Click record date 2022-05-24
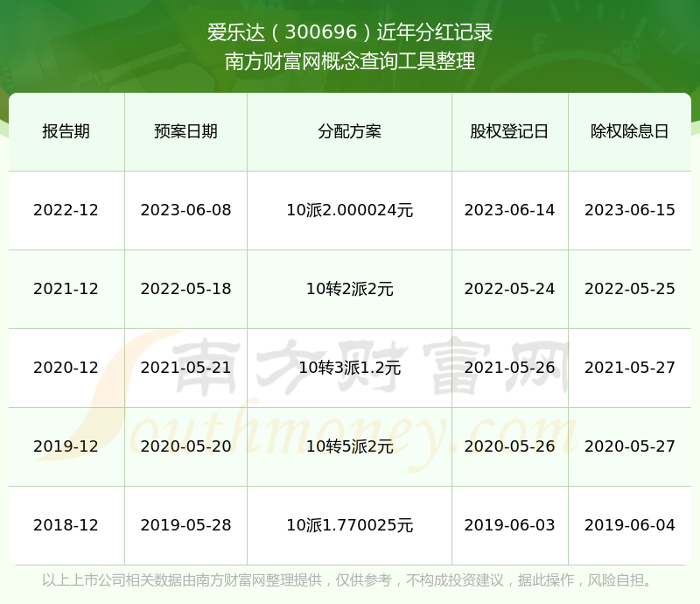Viewport: 700px width, 604px height. click(x=509, y=289)
